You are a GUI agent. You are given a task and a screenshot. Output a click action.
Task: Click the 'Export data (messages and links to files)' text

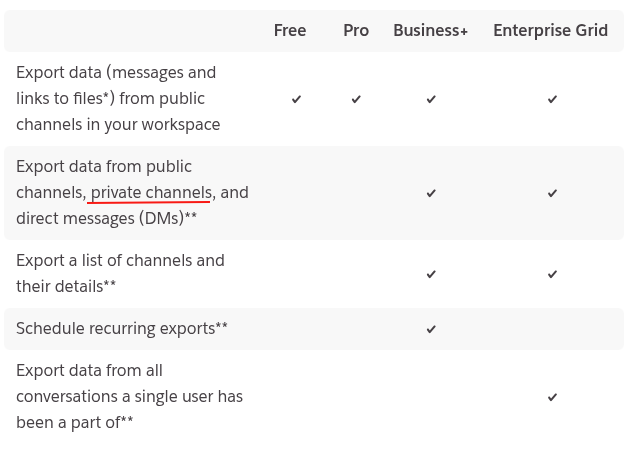point(116,72)
